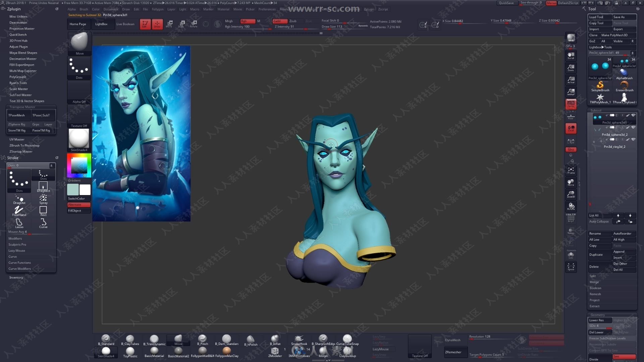Select the ToyPlastic material
Image resolution: width=644 pixels, height=362 pixels.
pos(130,352)
